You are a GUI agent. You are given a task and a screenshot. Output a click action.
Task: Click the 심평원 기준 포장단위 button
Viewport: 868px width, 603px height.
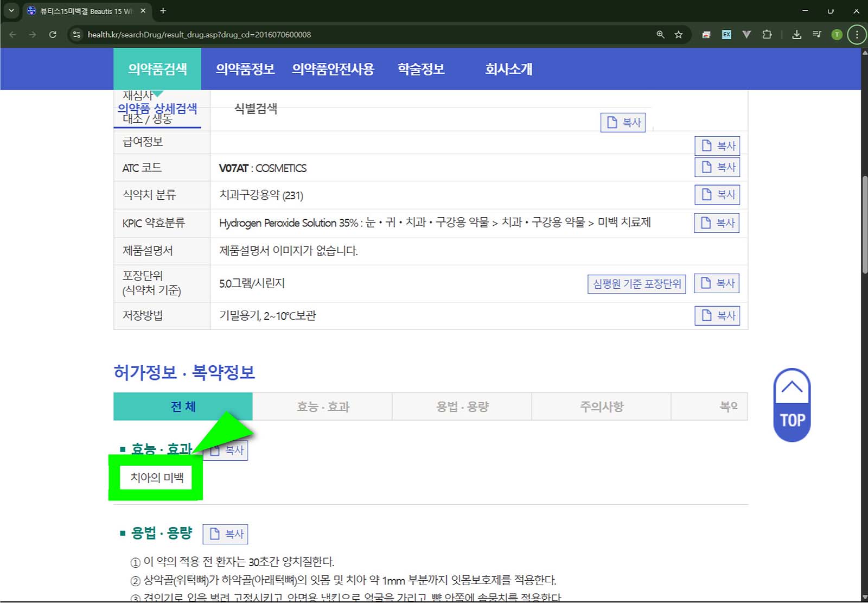tap(636, 283)
